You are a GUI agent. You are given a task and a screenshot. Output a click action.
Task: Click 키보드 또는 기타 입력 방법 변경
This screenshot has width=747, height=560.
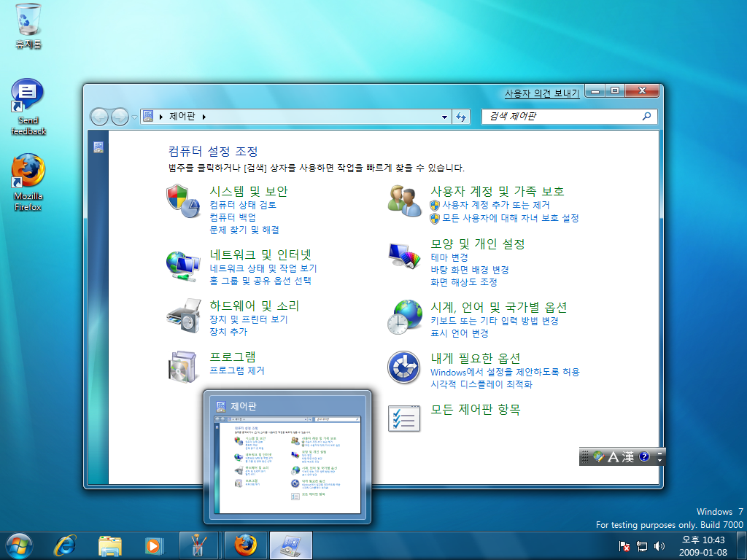tap(495, 321)
